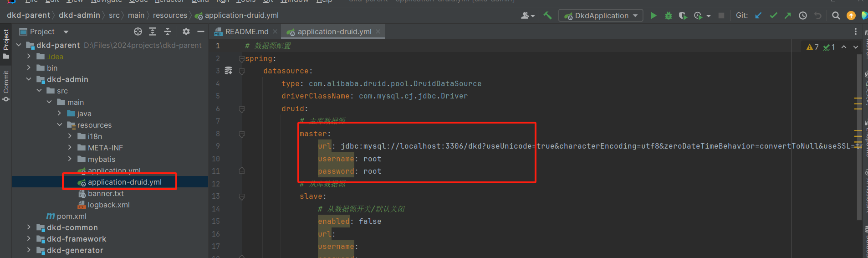Open the Code With Me user icon
The width and height of the screenshot is (868, 258).
(527, 15)
